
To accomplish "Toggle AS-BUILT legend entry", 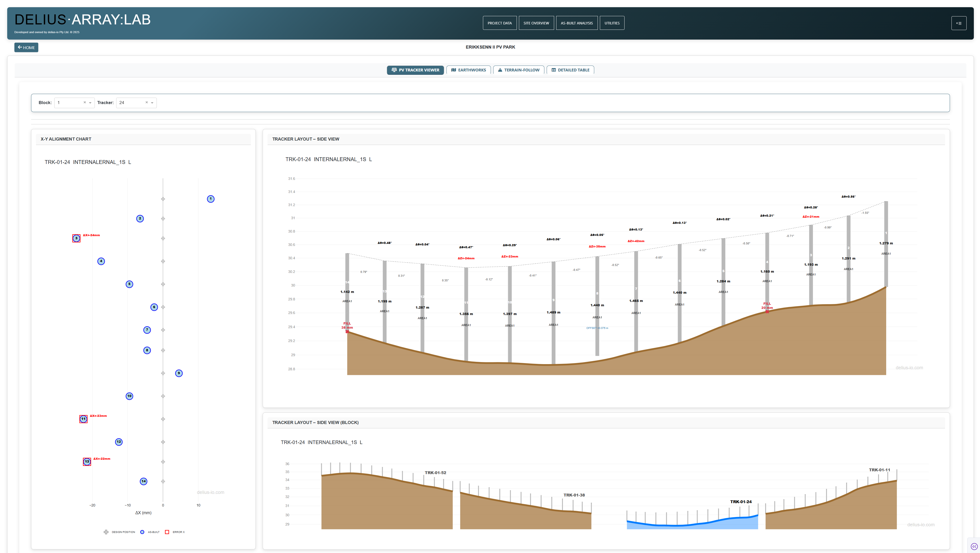I will (150, 532).
